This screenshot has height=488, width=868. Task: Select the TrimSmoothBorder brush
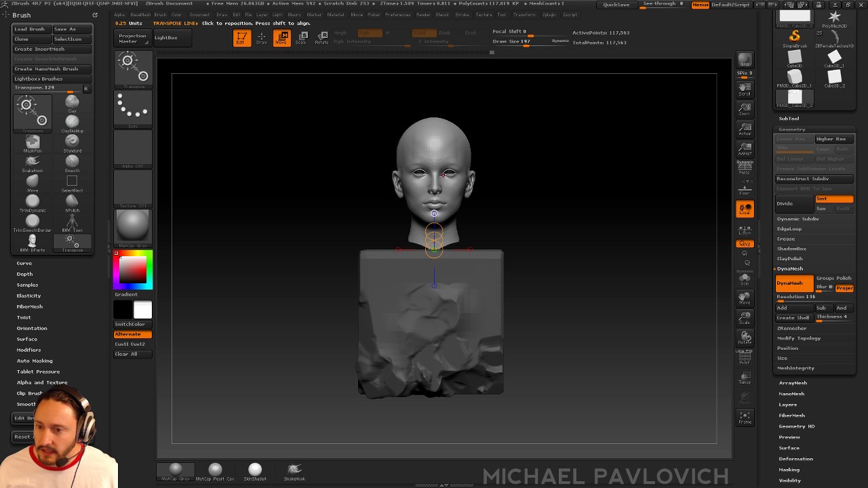(x=32, y=222)
